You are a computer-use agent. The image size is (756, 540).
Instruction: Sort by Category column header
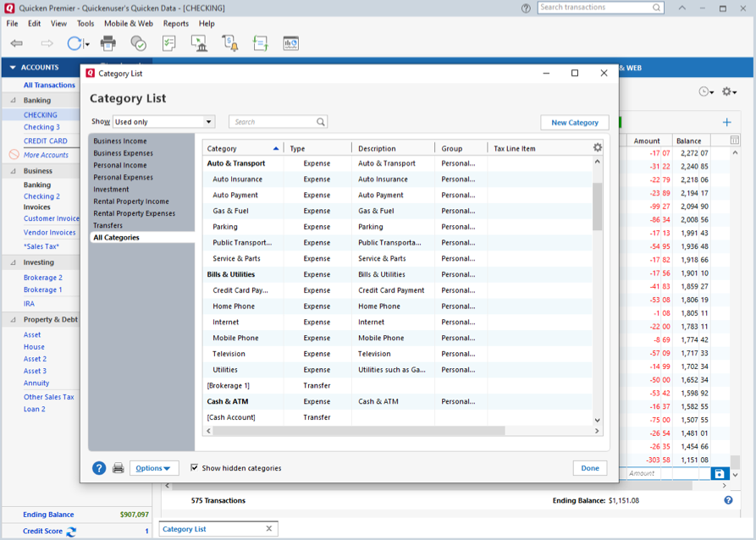[x=243, y=148]
